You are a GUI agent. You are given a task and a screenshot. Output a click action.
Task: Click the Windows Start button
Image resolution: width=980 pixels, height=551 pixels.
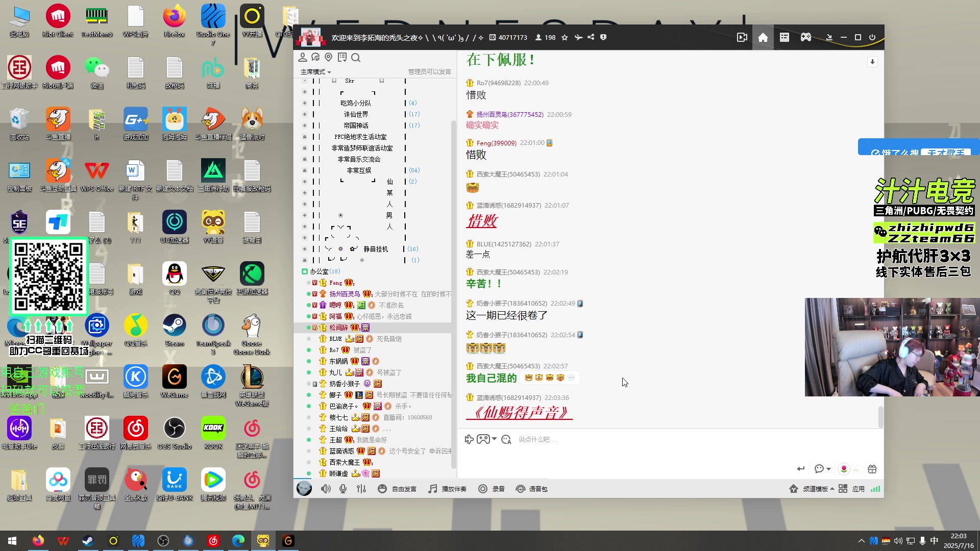pyautogui.click(x=12, y=541)
